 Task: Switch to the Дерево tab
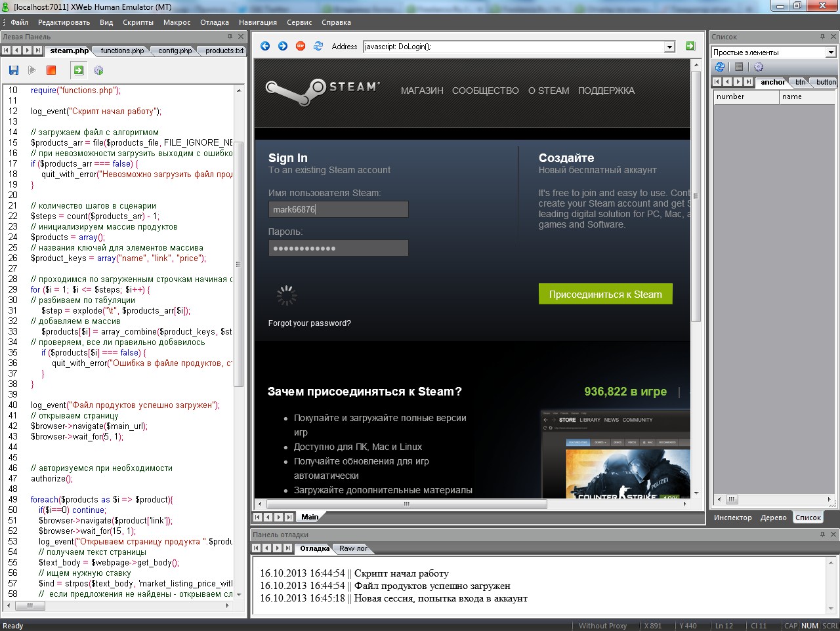[774, 518]
